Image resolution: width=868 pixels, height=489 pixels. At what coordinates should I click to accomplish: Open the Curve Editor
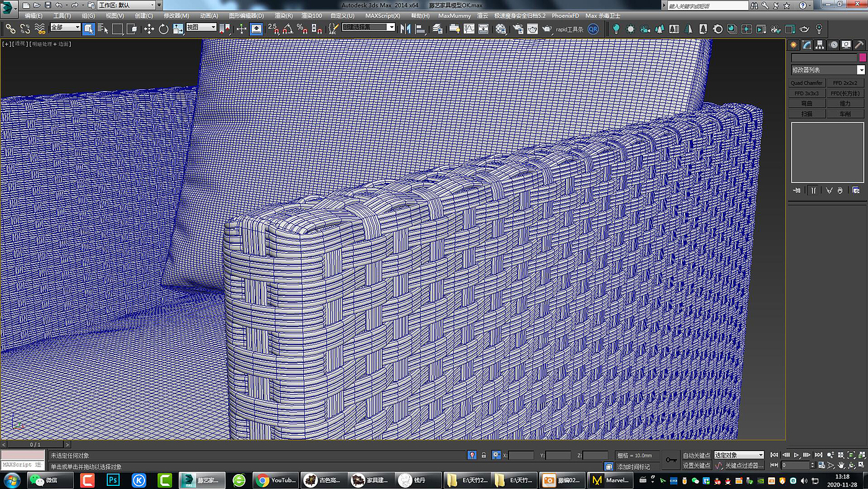[x=469, y=29]
